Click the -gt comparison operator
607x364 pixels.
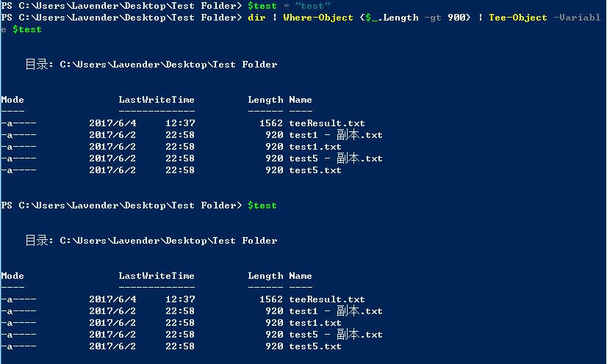(433, 18)
